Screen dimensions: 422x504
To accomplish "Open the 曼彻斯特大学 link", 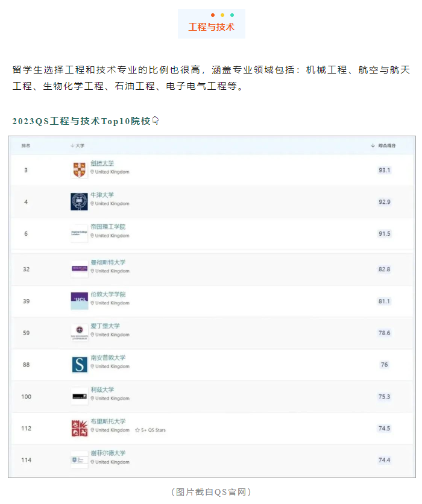I will click(x=108, y=262).
